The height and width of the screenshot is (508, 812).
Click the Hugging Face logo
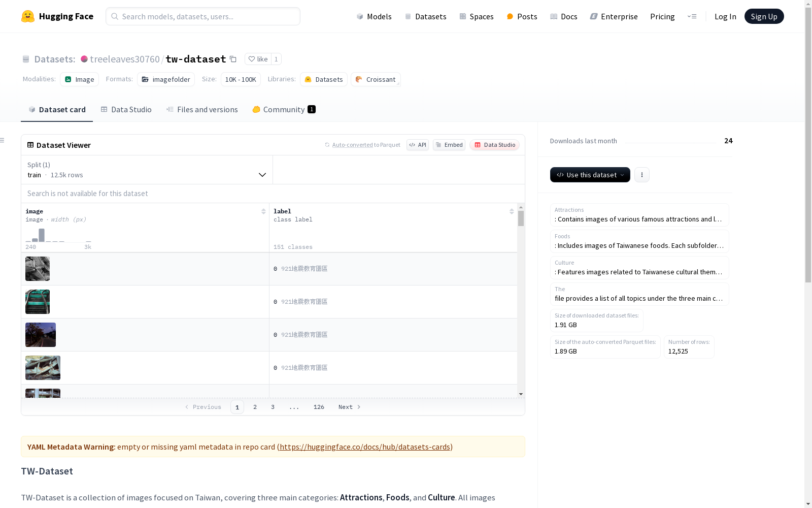57,16
